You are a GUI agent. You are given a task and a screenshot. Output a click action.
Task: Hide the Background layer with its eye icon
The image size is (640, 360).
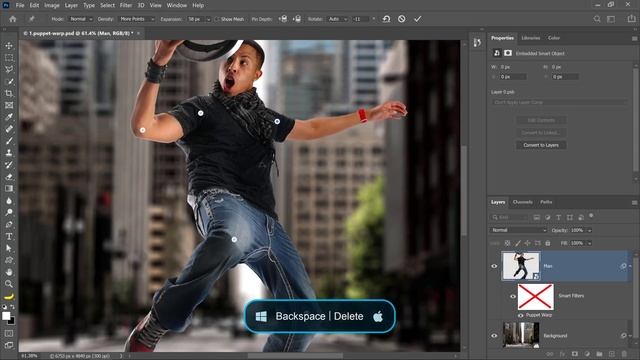494,336
